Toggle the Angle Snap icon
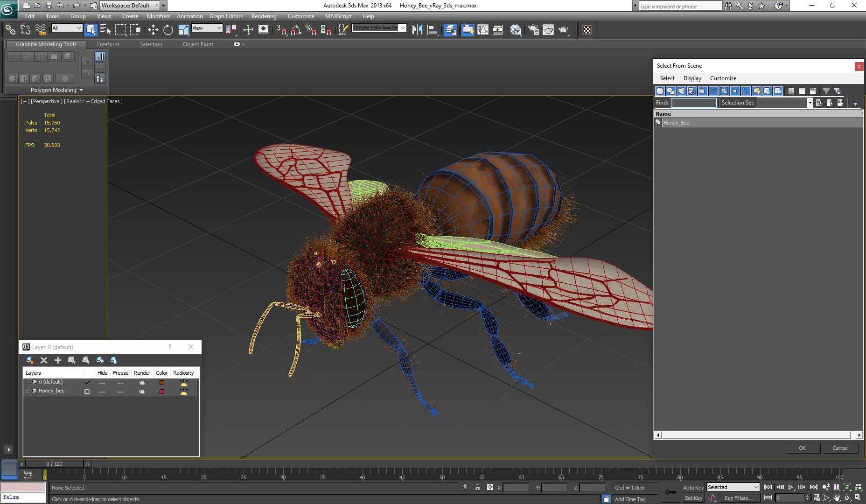 click(x=296, y=30)
